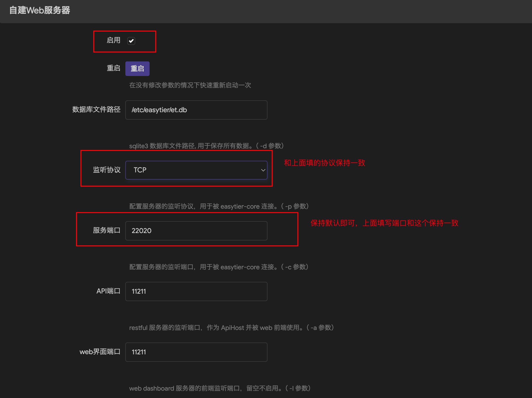Select the /etc/easytier/et.db path text
532x398 pixels.
point(159,110)
